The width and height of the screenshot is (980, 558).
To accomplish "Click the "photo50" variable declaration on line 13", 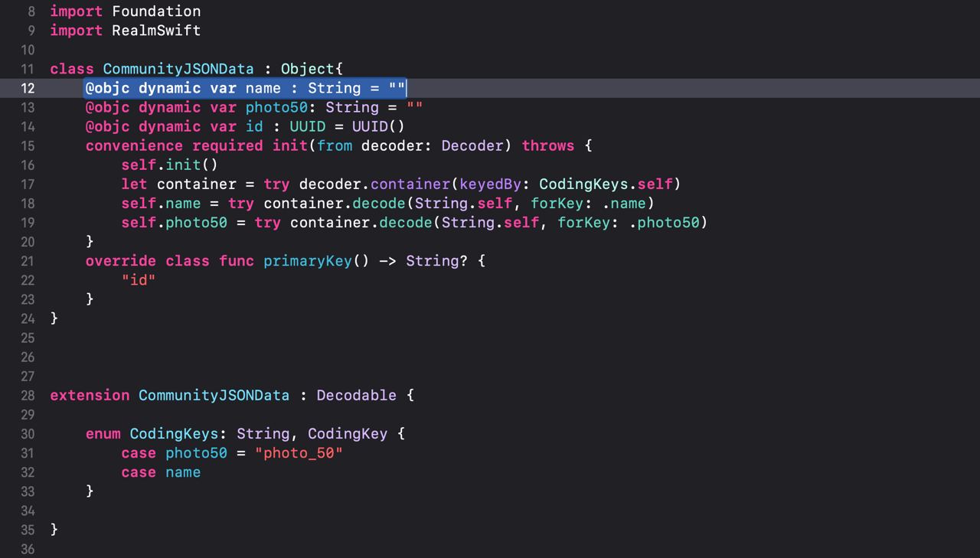I will pos(276,107).
